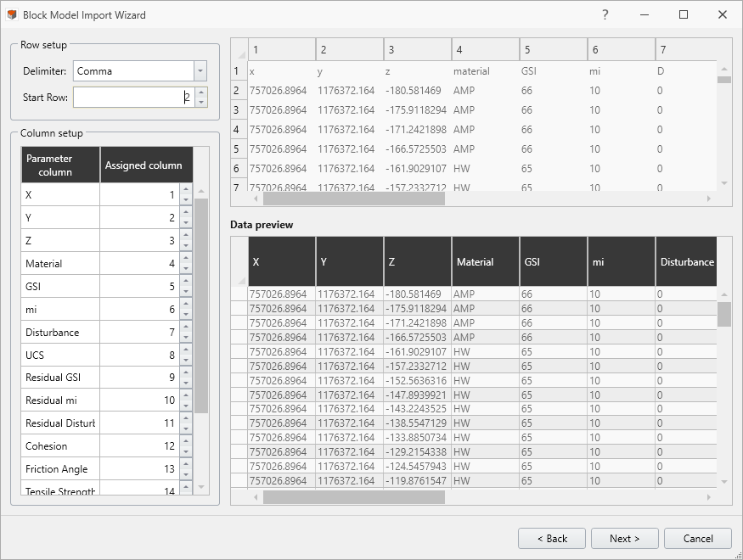Viewport: 743px width, 560px height.
Task: Click select-all corner of Data preview table
Action: pyautogui.click(x=239, y=262)
